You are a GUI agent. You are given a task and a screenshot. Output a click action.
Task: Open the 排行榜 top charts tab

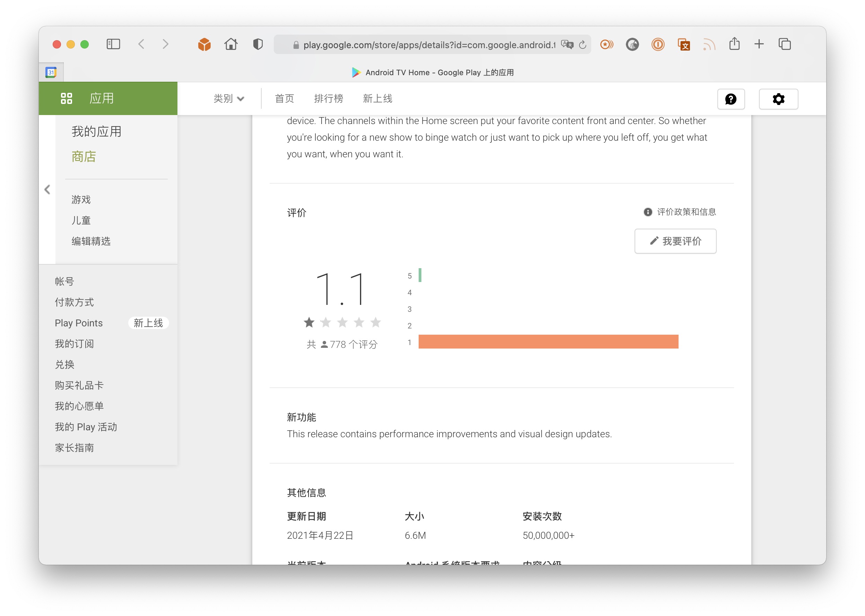328,99
